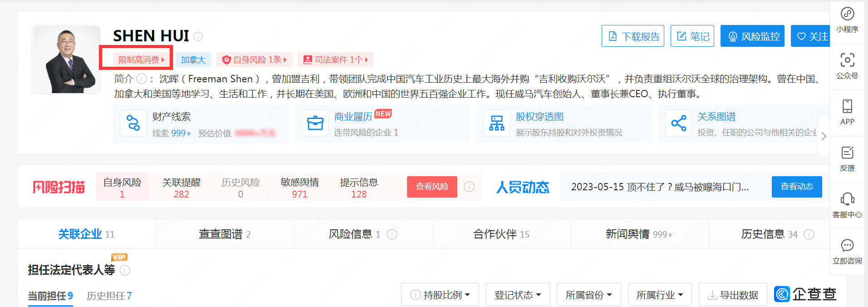
Task: Open the 公众号 scan icon in sidebar
Action: (x=847, y=60)
